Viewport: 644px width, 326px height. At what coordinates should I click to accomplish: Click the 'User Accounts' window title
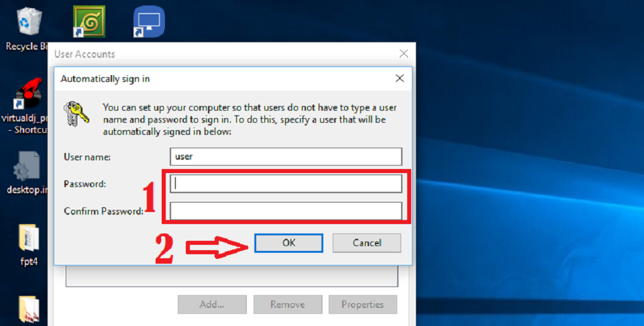85,54
